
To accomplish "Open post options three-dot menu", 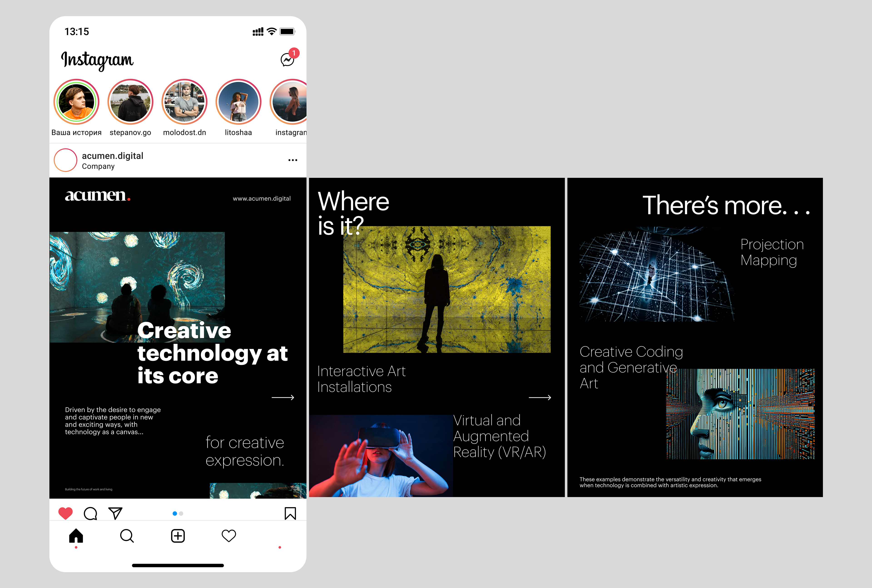I will click(293, 160).
